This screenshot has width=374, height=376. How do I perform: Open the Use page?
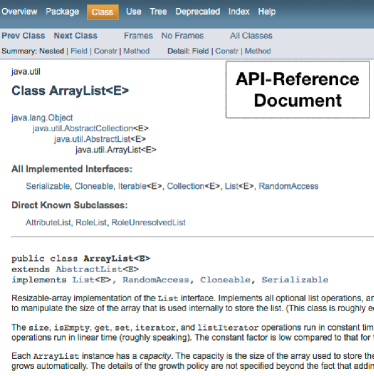tap(134, 12)
